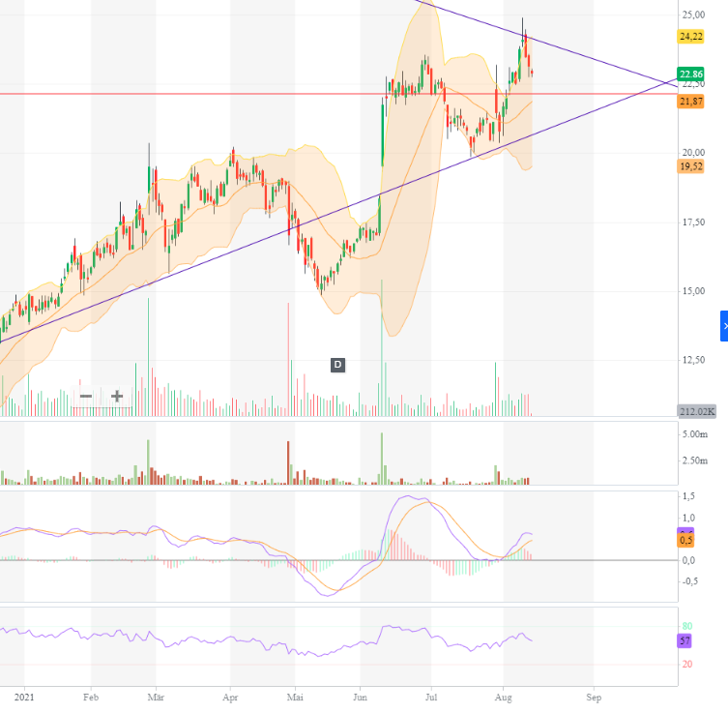Click the zoom out minus button
The height and width of the screenshot is (713, 728).
(86, 397)
